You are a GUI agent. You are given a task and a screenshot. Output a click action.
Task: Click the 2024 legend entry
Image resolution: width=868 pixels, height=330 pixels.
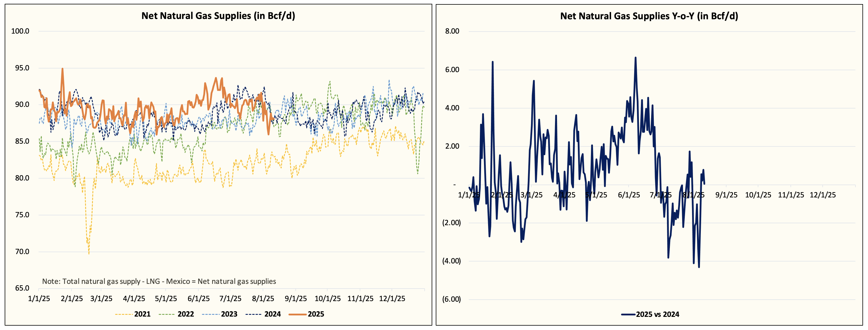[x=272, y=314]
